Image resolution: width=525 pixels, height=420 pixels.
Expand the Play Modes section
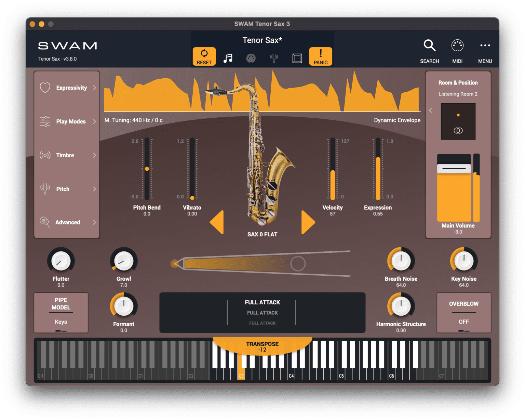[71, 121]
